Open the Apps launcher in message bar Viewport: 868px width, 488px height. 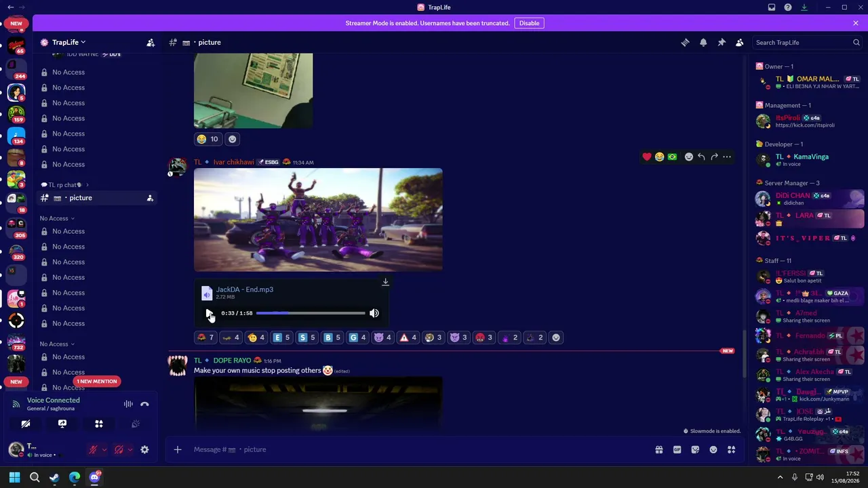pyautogui.click(x=732, y=449)
